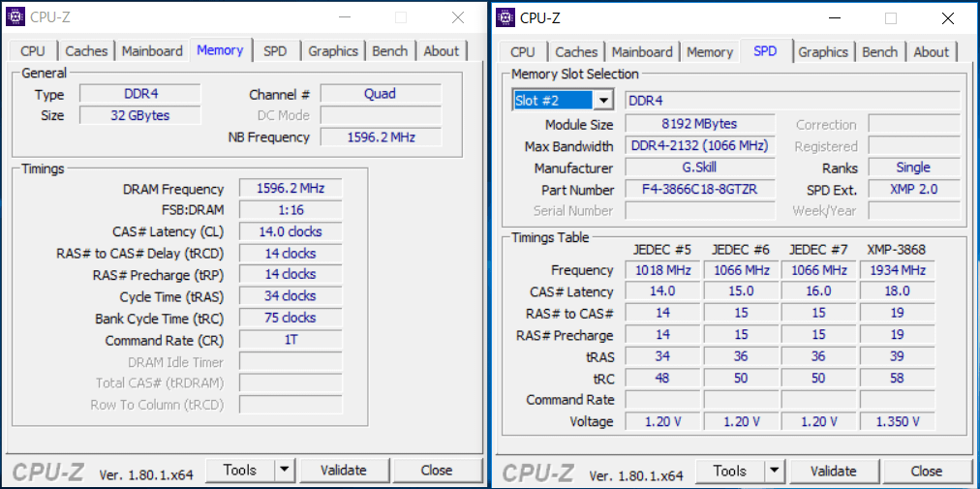Click JEDEC #7 CAS# Latency 16.0 cell
Screen dimensions: 980x489
click(x=819, y=291)
